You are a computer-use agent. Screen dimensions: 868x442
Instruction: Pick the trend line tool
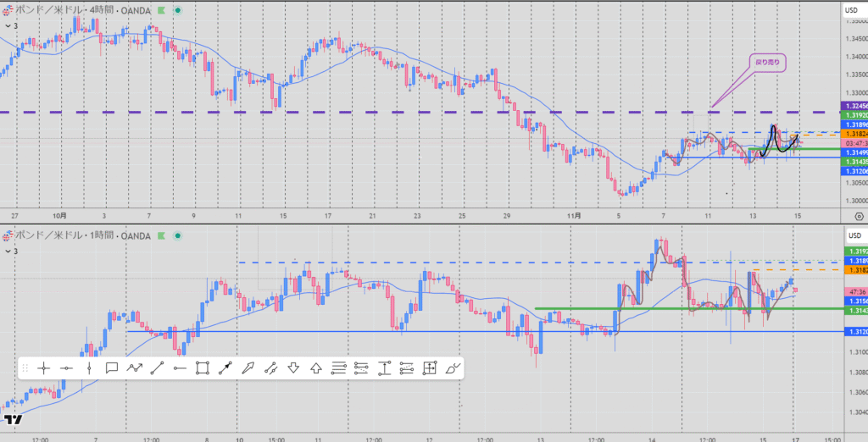pos(157,367)
